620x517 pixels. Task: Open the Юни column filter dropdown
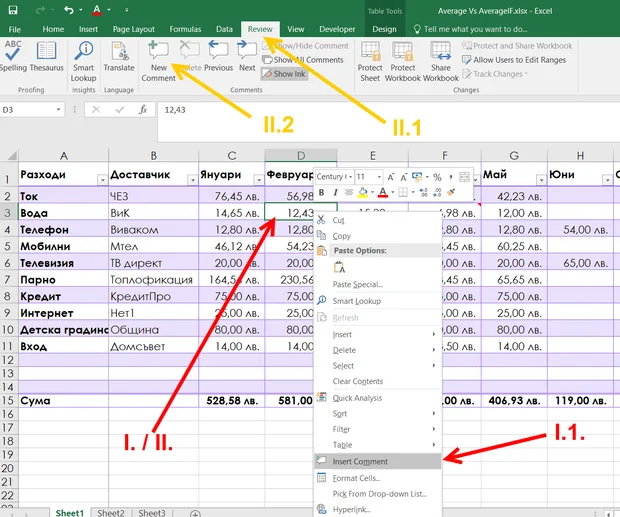(607, 180)
